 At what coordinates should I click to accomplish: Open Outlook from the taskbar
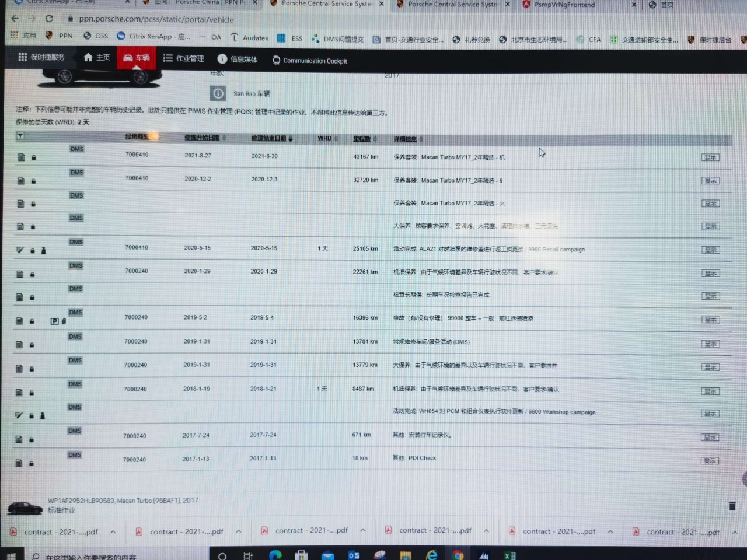coord(354,555)
